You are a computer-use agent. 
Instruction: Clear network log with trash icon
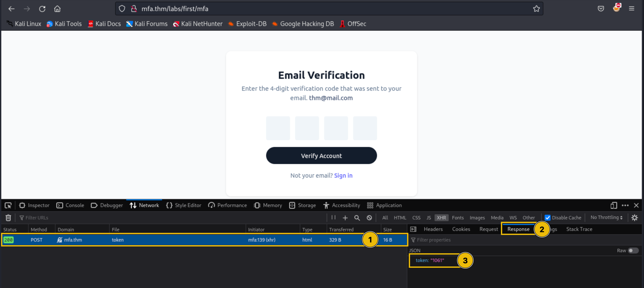pos(8,217)
